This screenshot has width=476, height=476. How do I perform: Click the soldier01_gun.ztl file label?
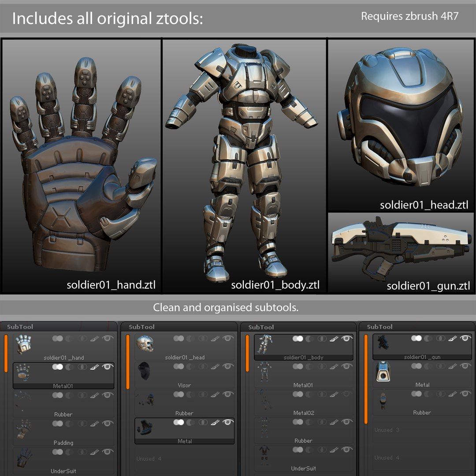pos(428,286)
